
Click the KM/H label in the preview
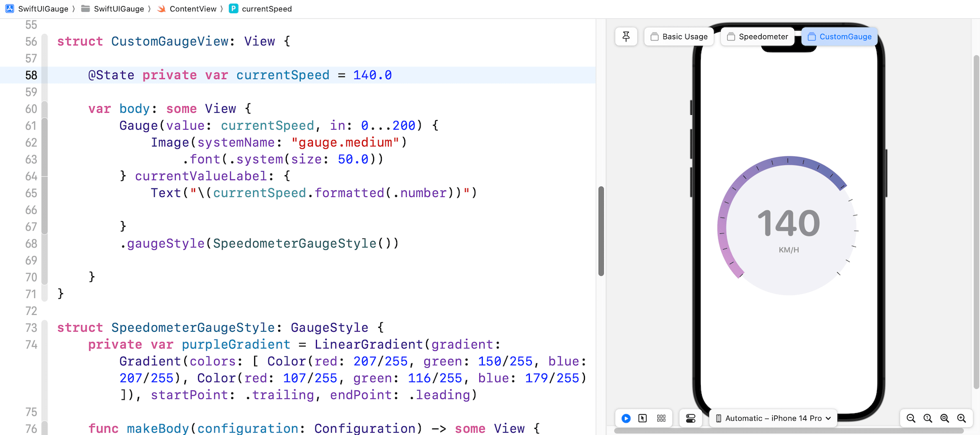pos(789,250)
